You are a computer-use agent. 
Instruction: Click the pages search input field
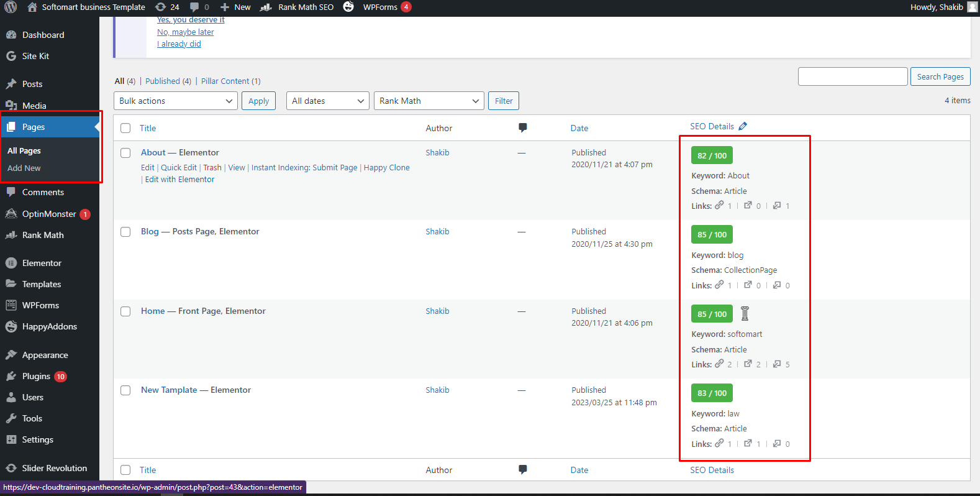(x=852, y=76)
